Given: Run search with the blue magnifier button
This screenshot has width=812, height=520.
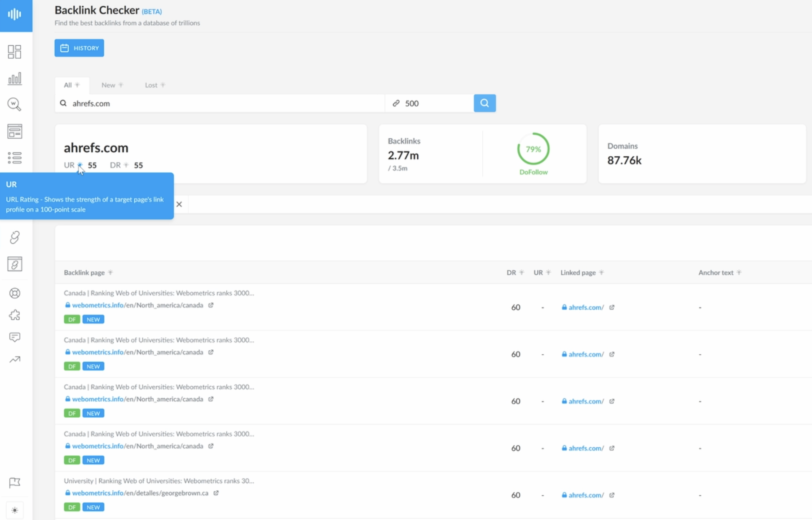Looking at the screenshot, I should click(x=485, y=103).
